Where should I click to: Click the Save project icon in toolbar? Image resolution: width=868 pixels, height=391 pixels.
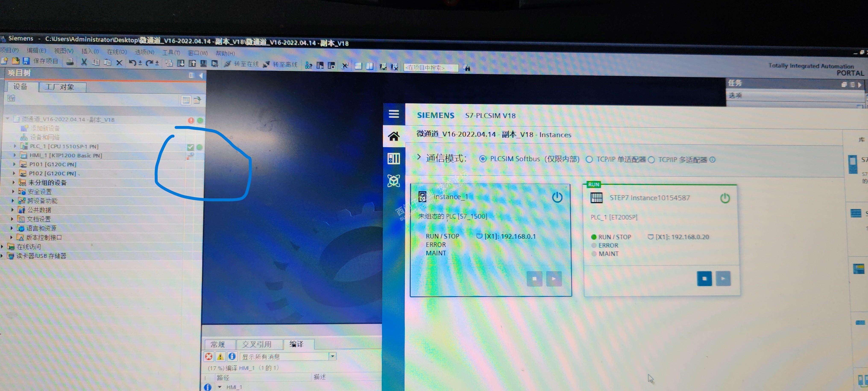(x=26, y=61)
